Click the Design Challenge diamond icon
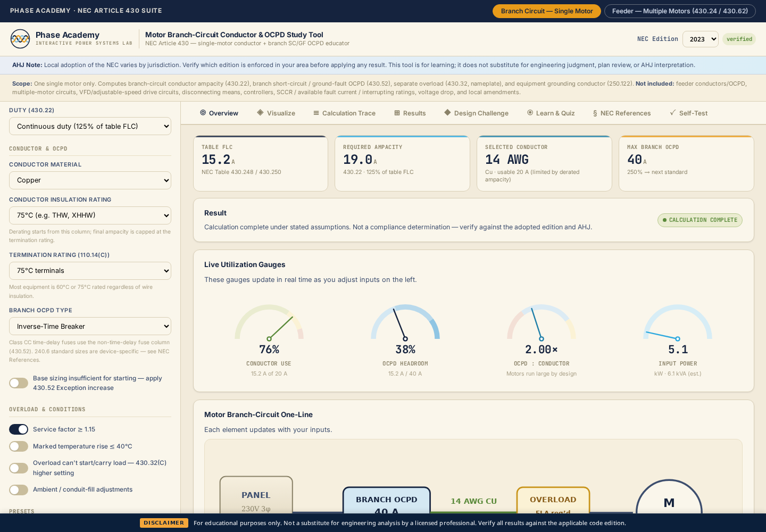Viewport: 766px width, 532px height. click(x=447, y=113)
